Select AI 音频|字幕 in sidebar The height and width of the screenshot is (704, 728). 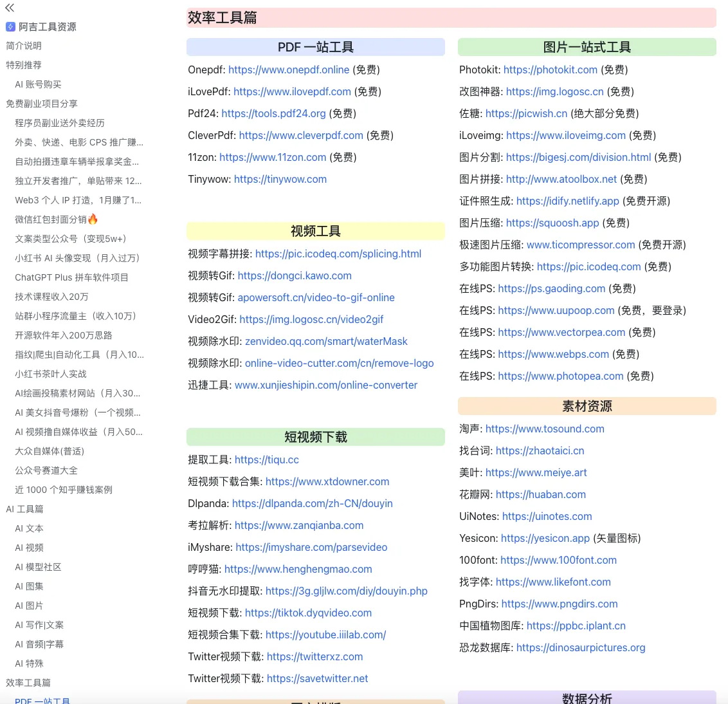[x=39, y=644]
